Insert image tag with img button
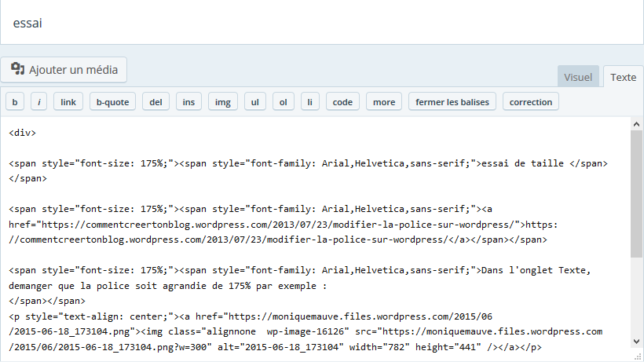The height and width of the screenshot is (362, 644). tap(223, 102)
